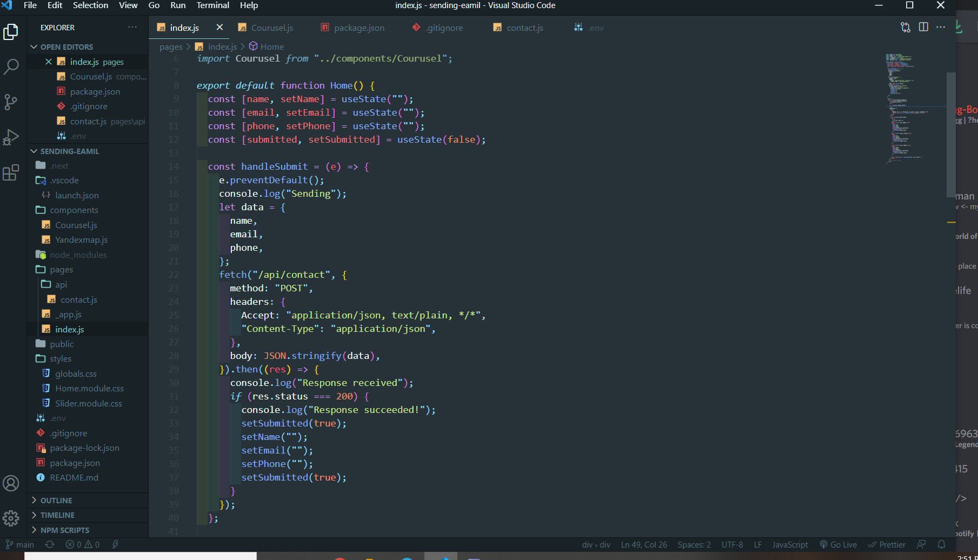
Task: Select contact.js in Open Editors
Action: click(88, 121)
